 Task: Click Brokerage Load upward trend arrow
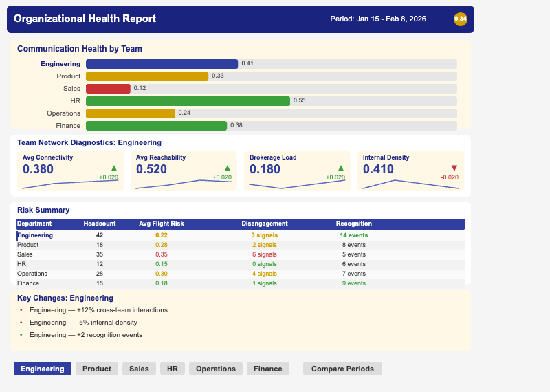click(340, 168)
